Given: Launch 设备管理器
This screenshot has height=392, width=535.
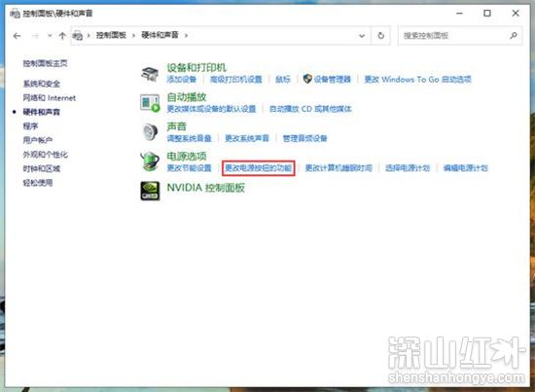Looking at the screenshot, I should pos(333,79).
